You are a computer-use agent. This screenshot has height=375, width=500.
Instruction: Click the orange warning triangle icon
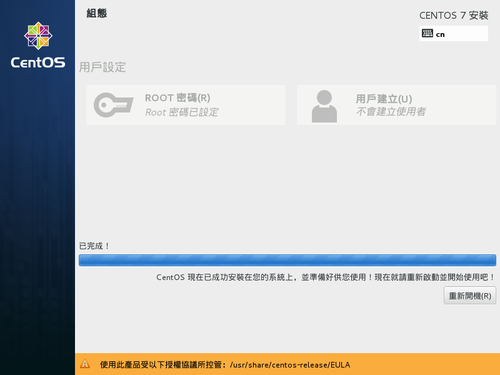tap(85, 364)
